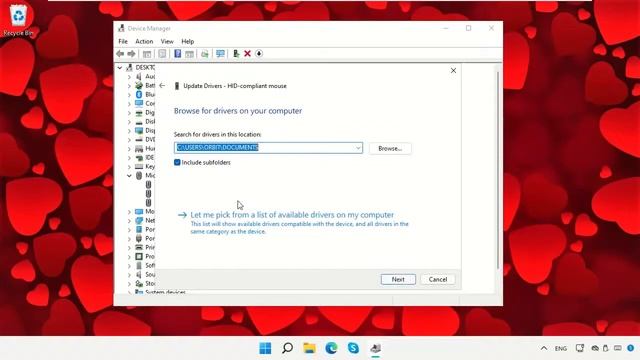Select the Print queues category in tree
The image size is (640, 360).
pos(145,247)
